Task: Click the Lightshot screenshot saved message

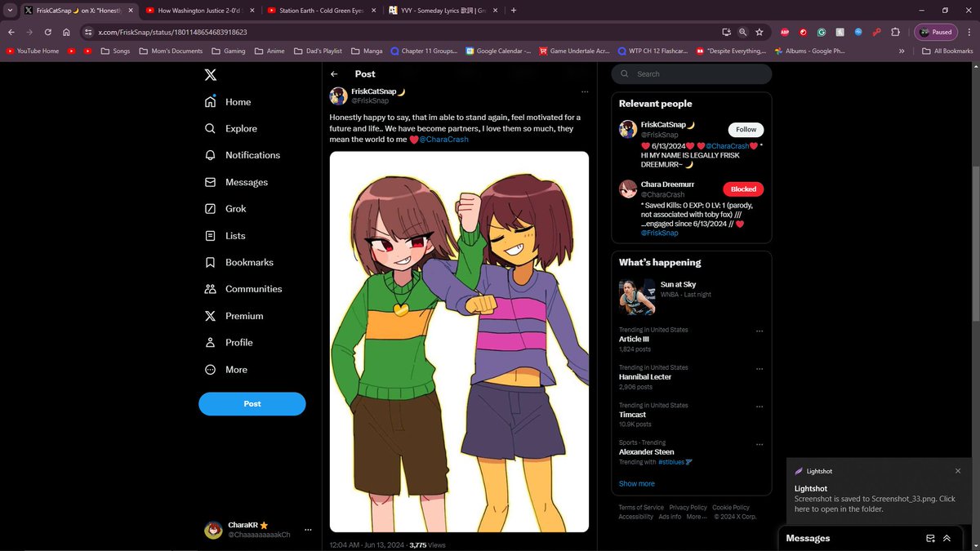Action: (875, 504)
